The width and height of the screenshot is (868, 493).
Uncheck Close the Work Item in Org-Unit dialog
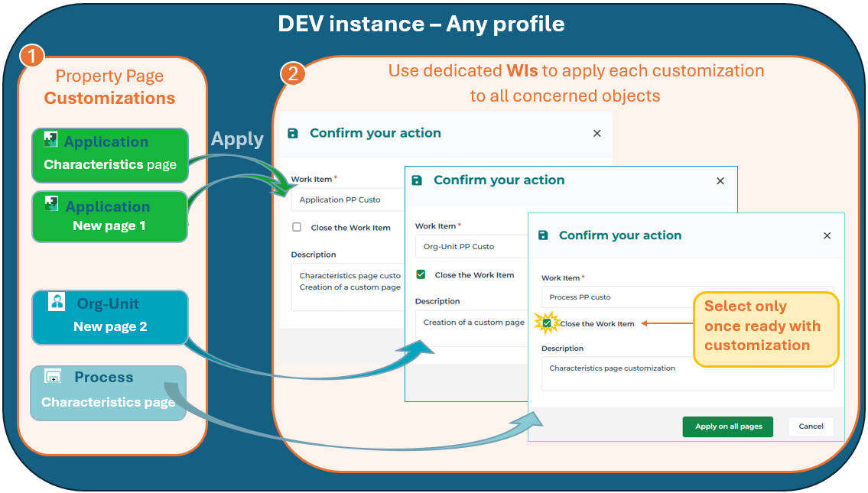pos(421,274)
